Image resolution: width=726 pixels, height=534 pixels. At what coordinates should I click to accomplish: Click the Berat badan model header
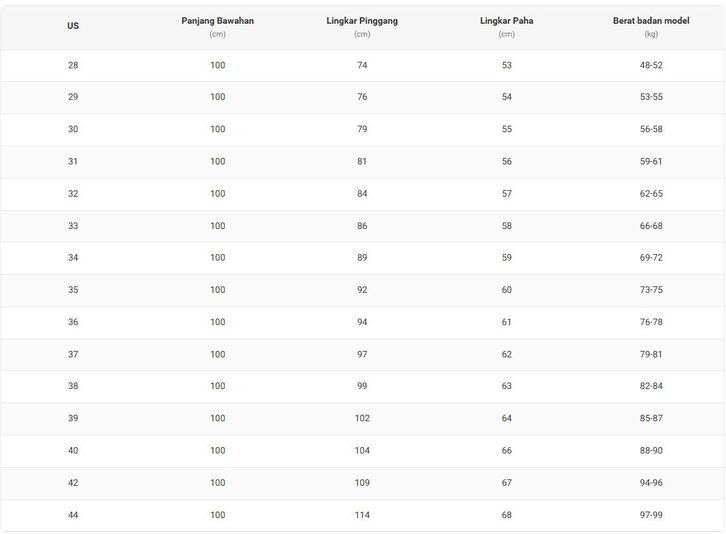651,21
